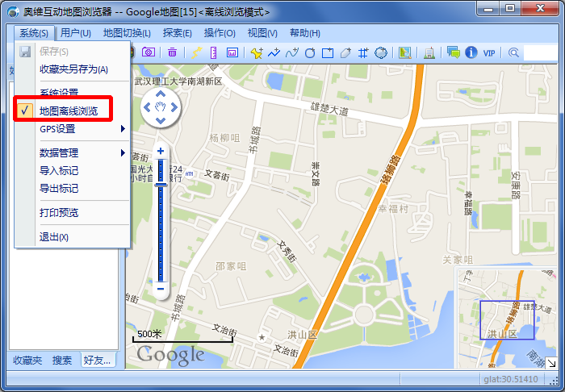Click the VIP toolbar icon
The width and height of the screenshot is (565, 392).
pos(489,53)
